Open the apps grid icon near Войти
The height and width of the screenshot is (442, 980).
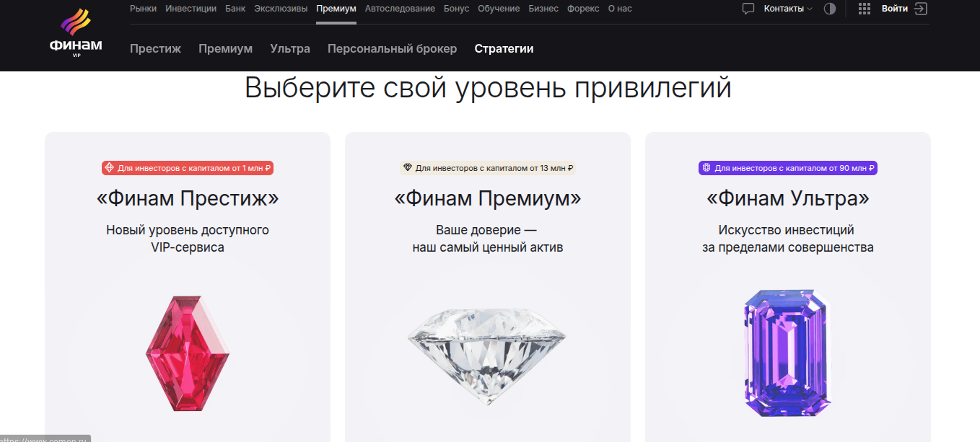(864, 9)
